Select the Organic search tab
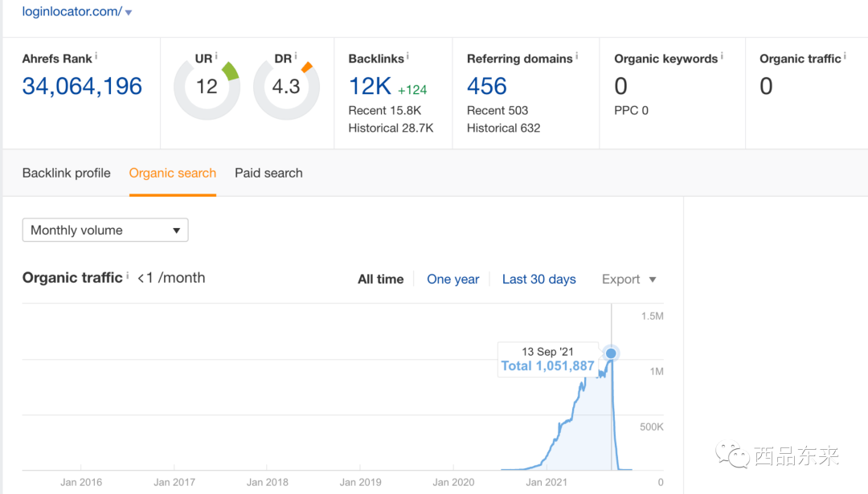Viewport: 868px width, 494px height. tap(173, 174)
